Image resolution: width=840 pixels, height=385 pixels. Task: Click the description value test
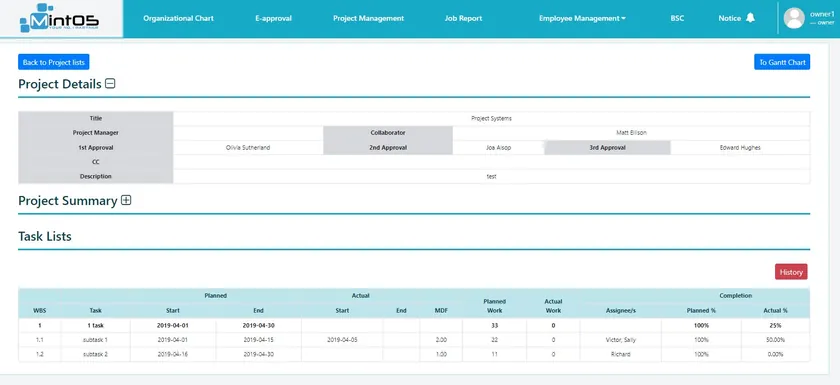491,176
